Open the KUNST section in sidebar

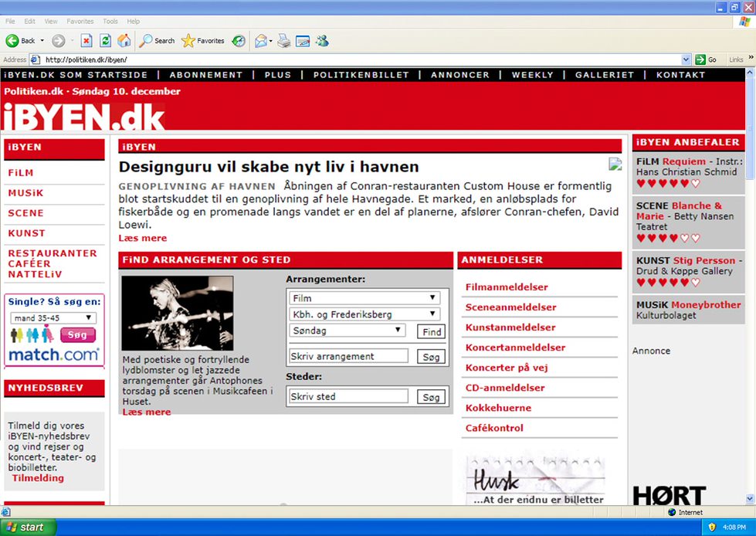click(x=26, y=233)
